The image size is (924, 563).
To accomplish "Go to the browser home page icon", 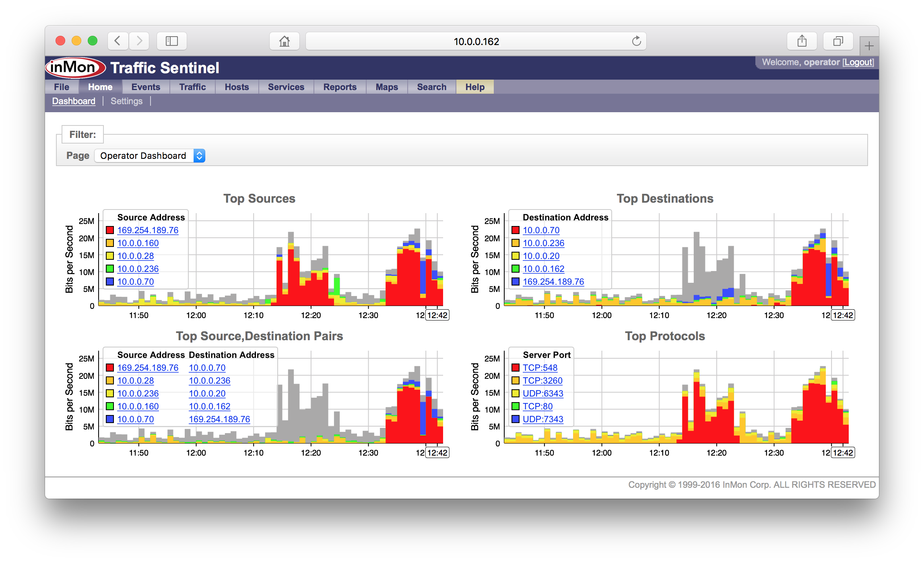I will (x=284, y=41).
